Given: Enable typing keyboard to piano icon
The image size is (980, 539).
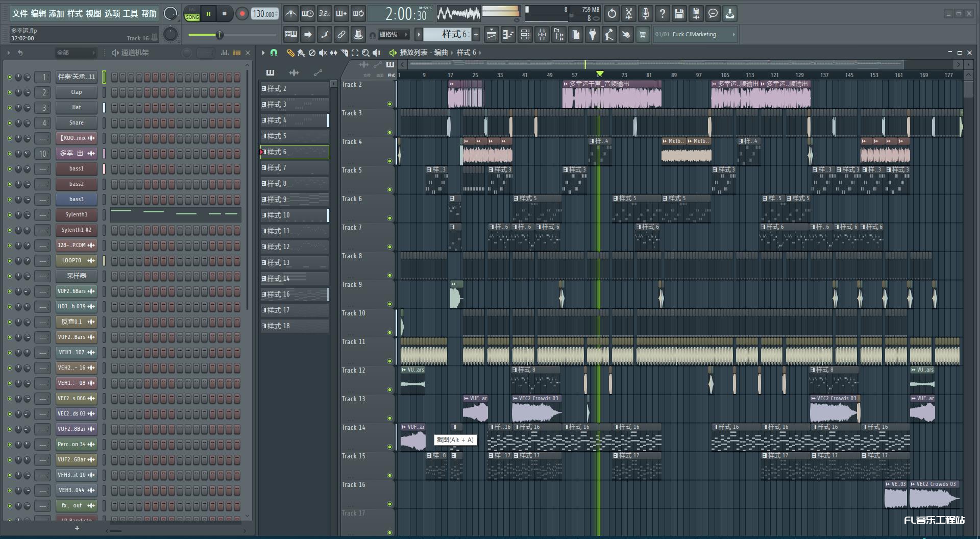Looking at the screenshot, I should (291, 35).
